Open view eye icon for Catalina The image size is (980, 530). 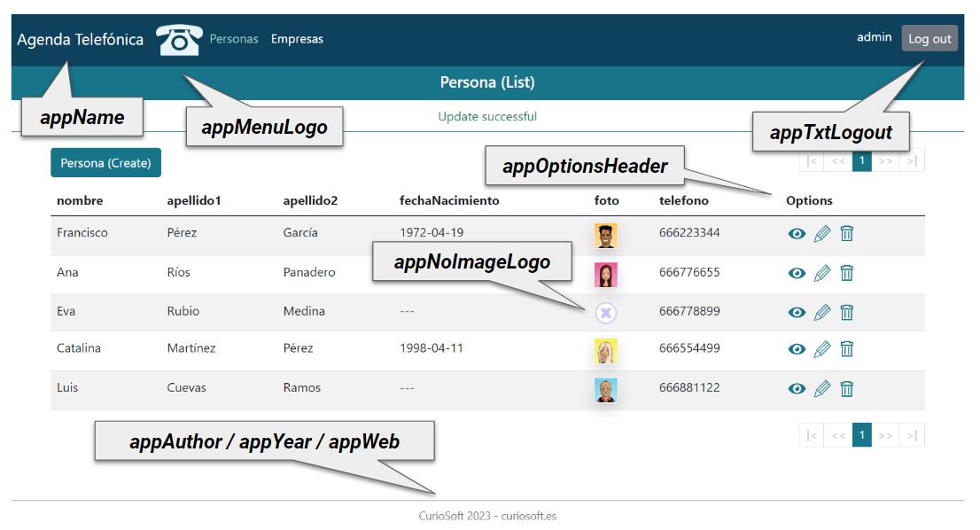point(797,349)
